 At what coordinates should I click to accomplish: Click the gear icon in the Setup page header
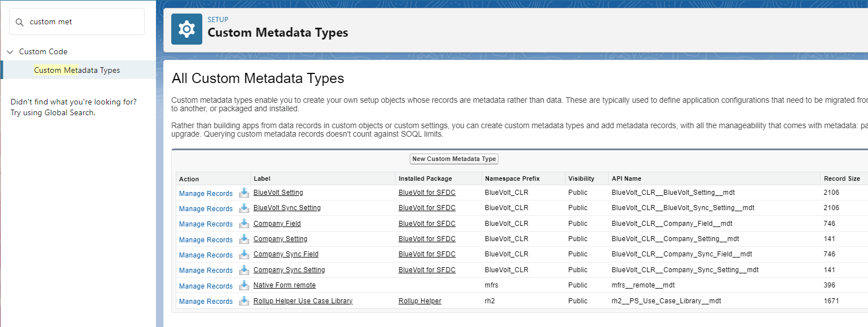186,29
